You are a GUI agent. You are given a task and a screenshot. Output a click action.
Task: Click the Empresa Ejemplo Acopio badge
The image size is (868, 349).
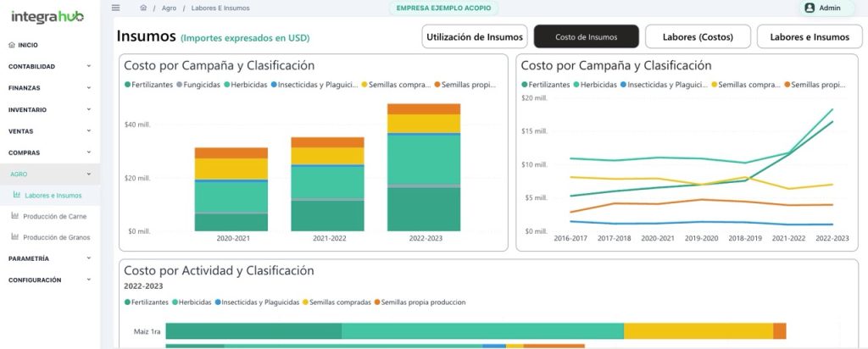pos(443,8)
